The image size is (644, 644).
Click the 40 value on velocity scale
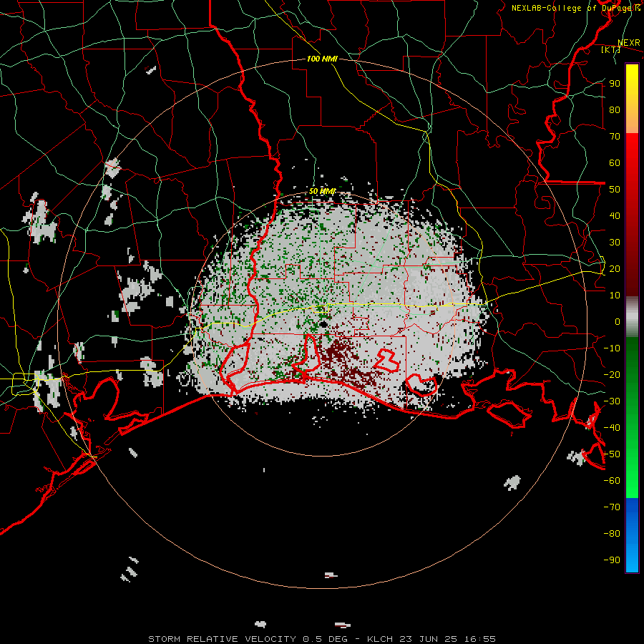(x=615, y=216)
